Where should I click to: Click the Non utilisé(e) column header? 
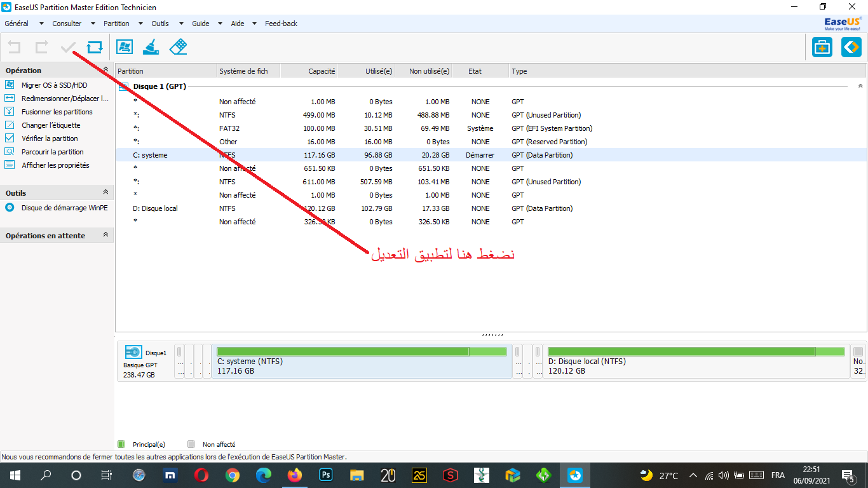point(423,71)
